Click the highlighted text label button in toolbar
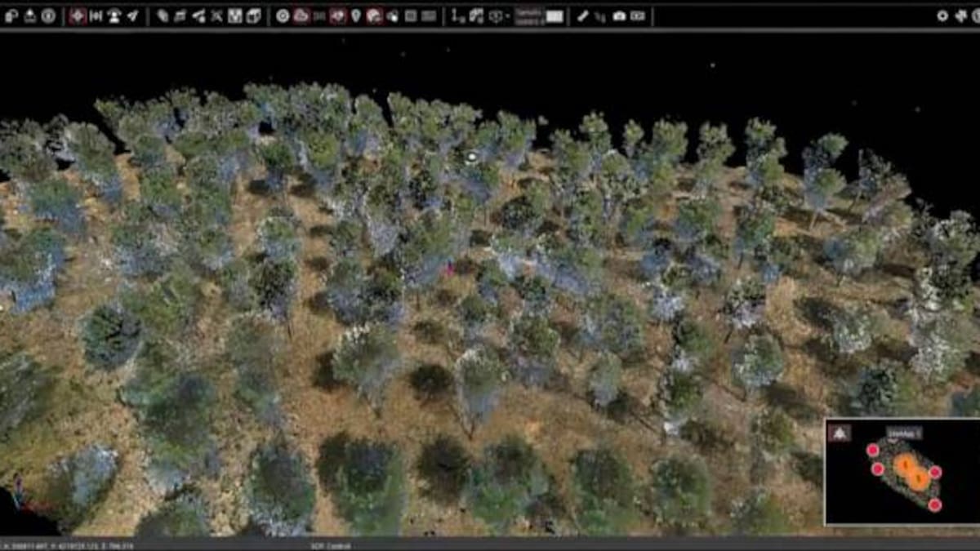The height and width of the screenshot is (551, 980). 528,16
